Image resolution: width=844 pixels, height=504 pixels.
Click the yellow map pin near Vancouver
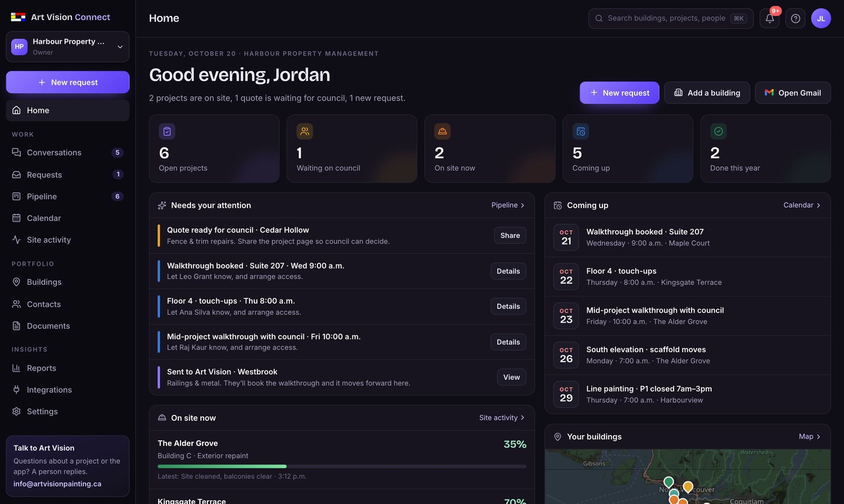click(688, 487)
